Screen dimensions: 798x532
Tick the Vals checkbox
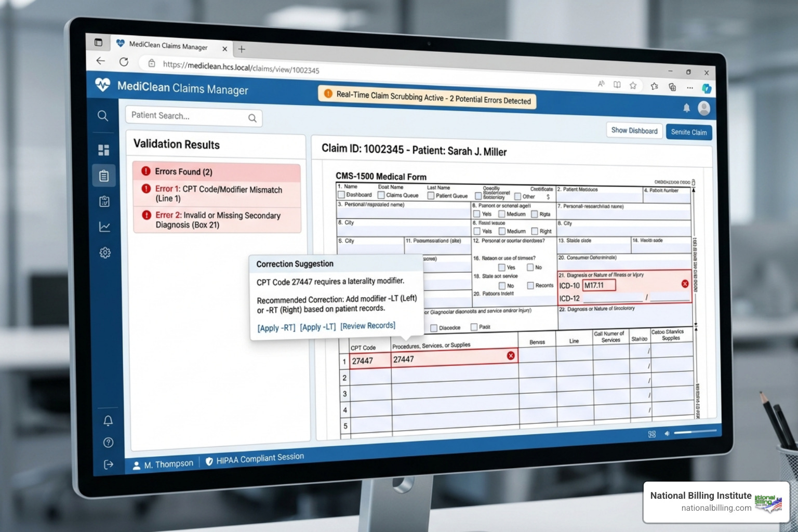tap(476, 231)
